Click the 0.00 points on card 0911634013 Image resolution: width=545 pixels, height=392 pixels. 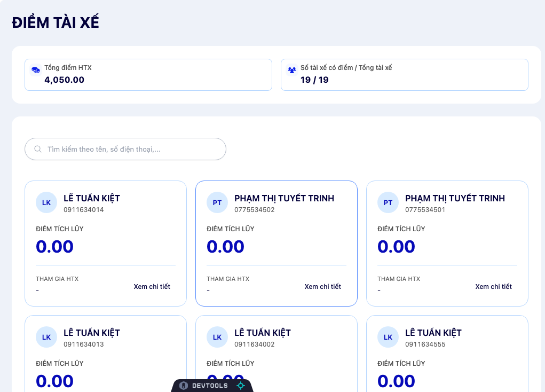(54, 381)
